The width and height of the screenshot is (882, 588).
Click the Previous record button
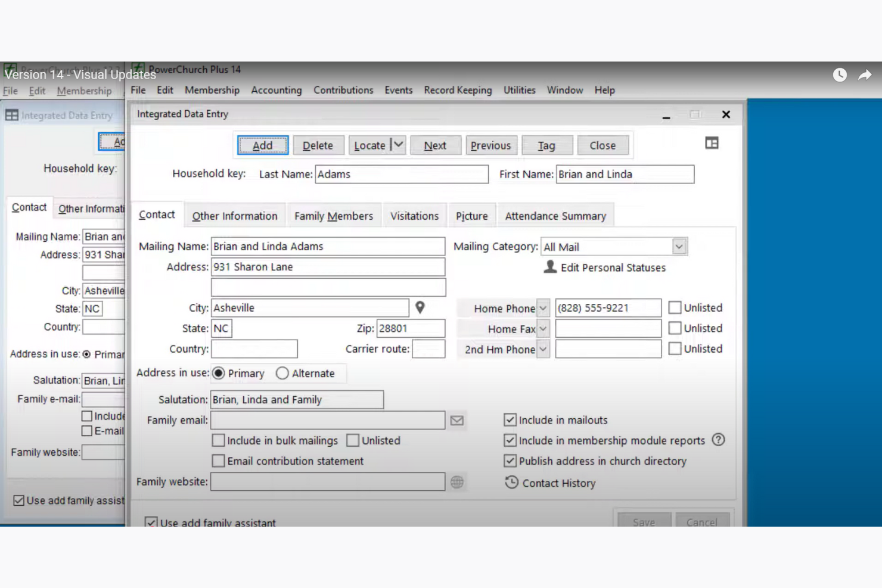point(490,145)
